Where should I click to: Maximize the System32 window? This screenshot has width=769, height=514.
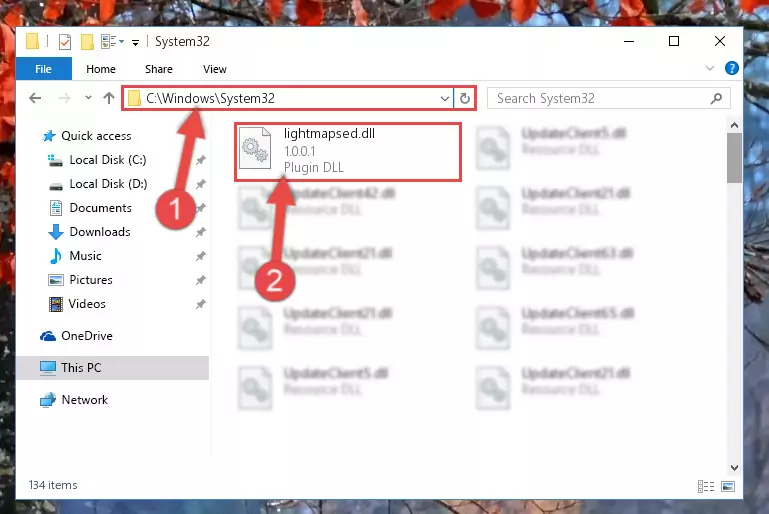[674, 42]
